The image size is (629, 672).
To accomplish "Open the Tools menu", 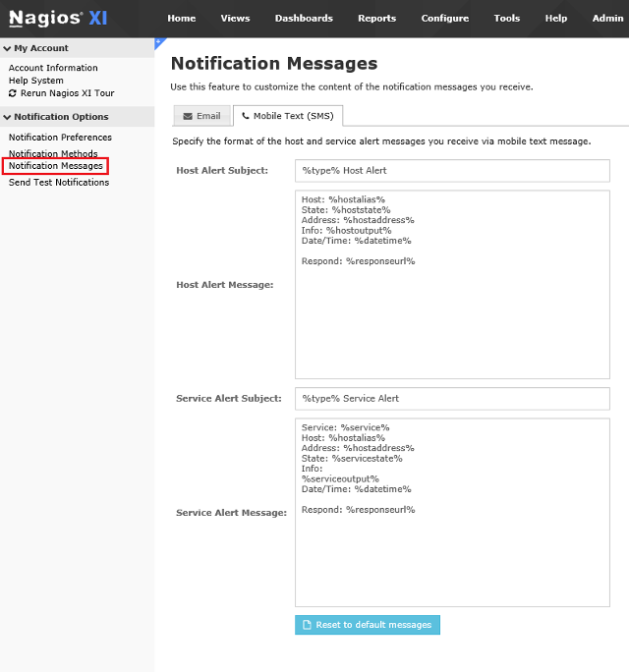I will pyautogui.click(x=507, y=19).
